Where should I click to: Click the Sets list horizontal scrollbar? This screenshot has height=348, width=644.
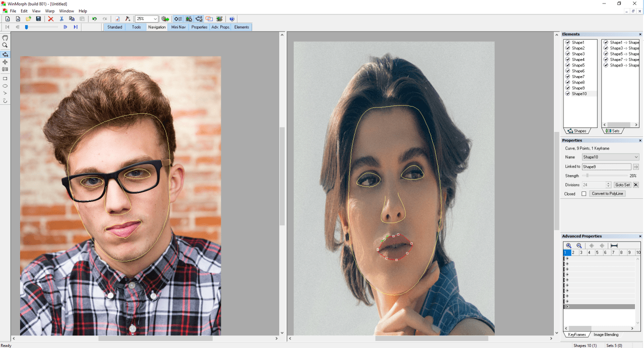(620, 124)
